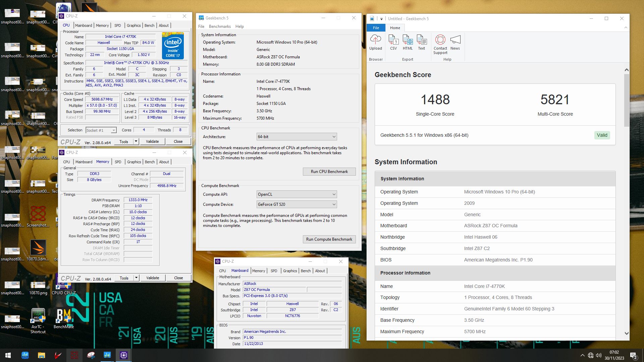This screenshot has height=362, width=644.
Task: Click Run Compute Benchmark button
Action: pos(329,239)
